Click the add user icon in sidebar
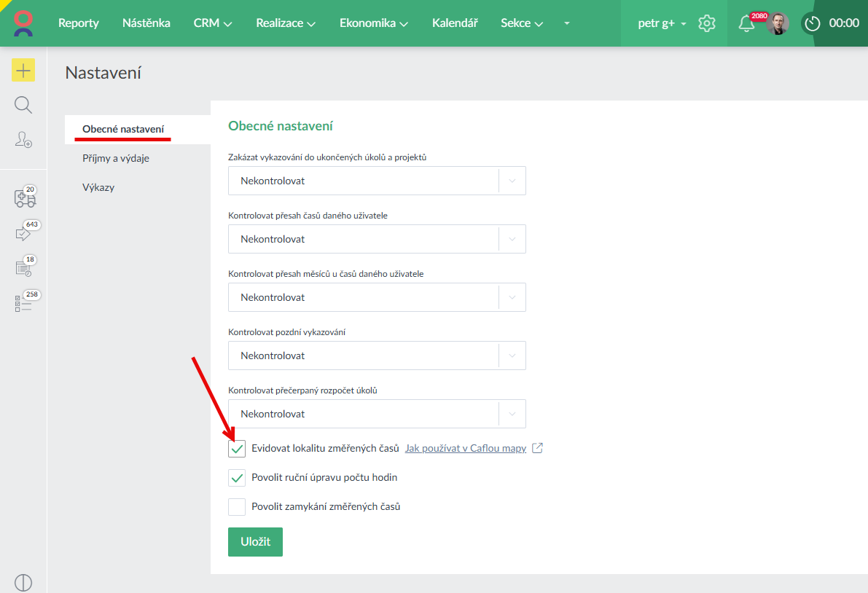 click(23, 140)
